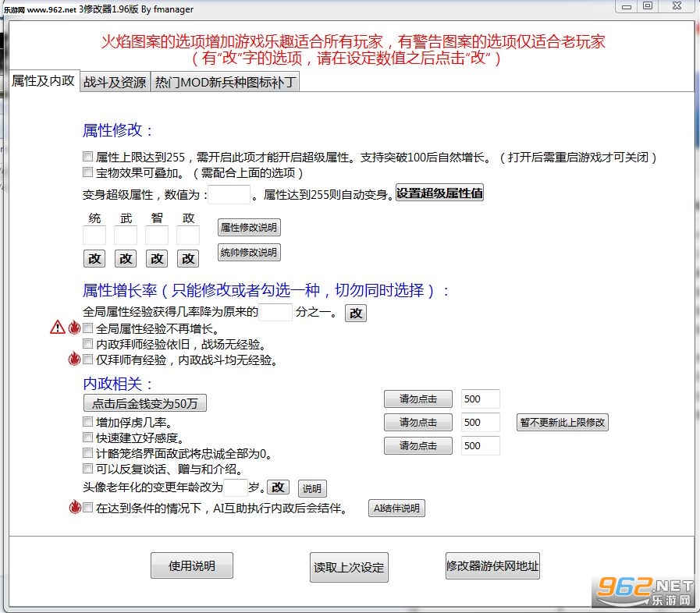
Task: Click 设置超级属性值 button
Action: (439, 193)
